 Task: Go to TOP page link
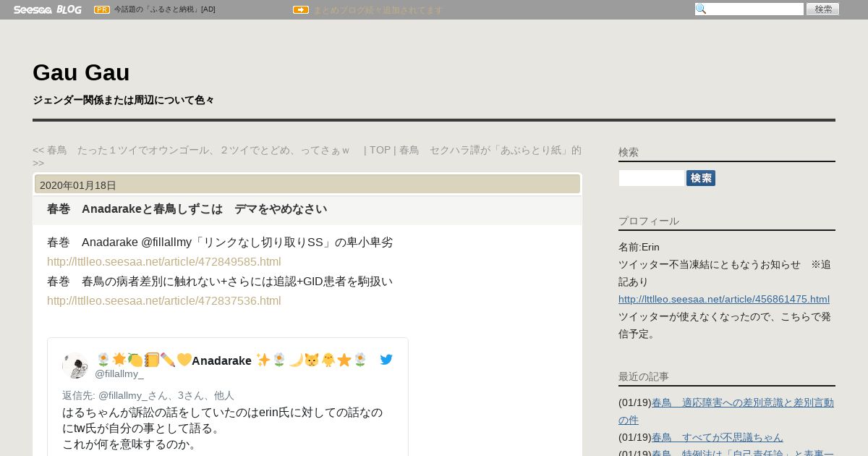(380, 150)
